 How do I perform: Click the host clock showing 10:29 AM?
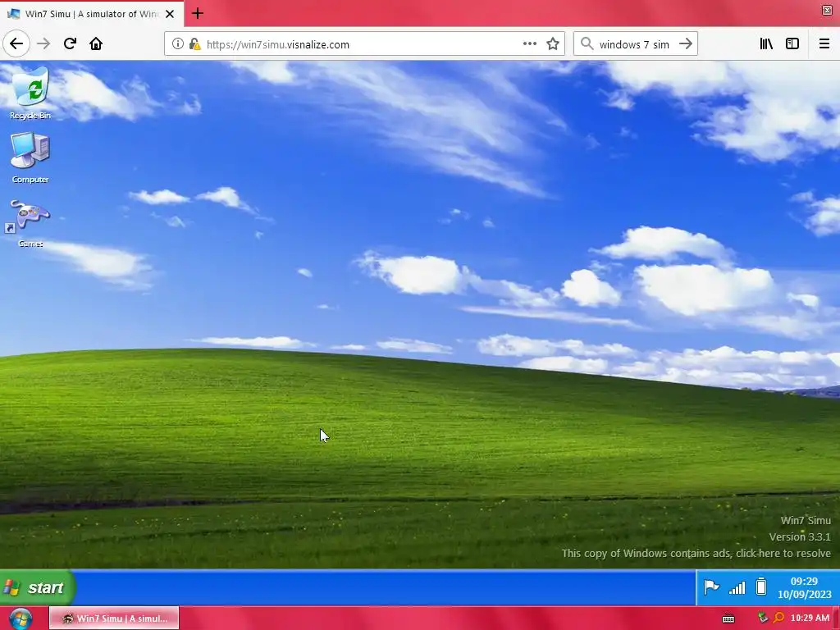click(x=810, y=619)
